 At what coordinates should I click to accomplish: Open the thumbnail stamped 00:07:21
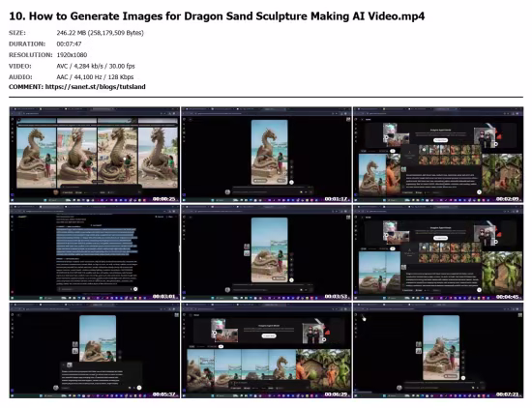[x=438, y=350]
